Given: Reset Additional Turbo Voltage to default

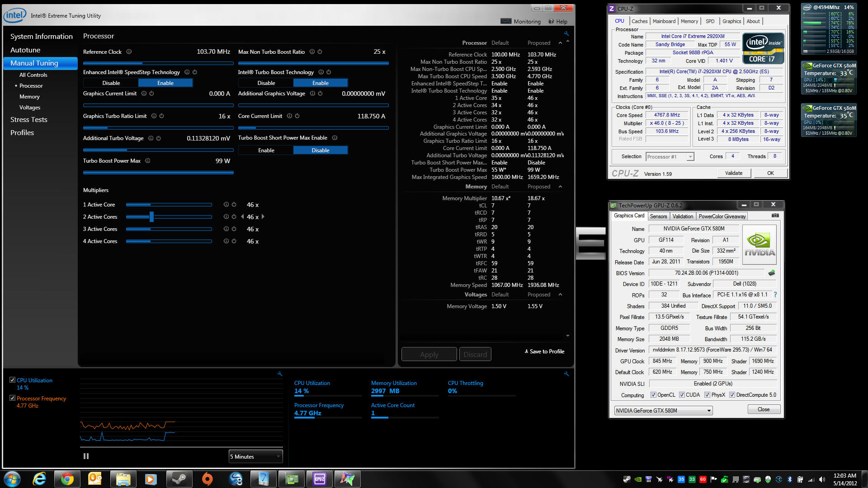Looking at the screenshot, I should (x=158, y=138).
